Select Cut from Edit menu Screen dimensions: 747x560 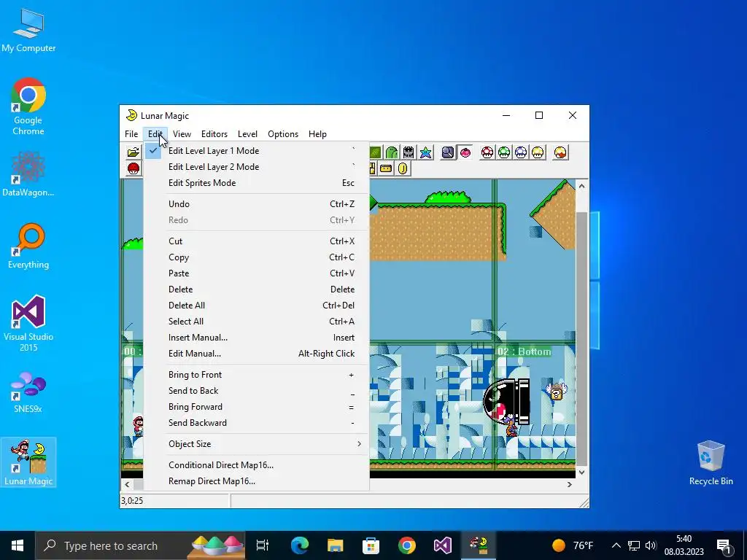pos(256,241)
